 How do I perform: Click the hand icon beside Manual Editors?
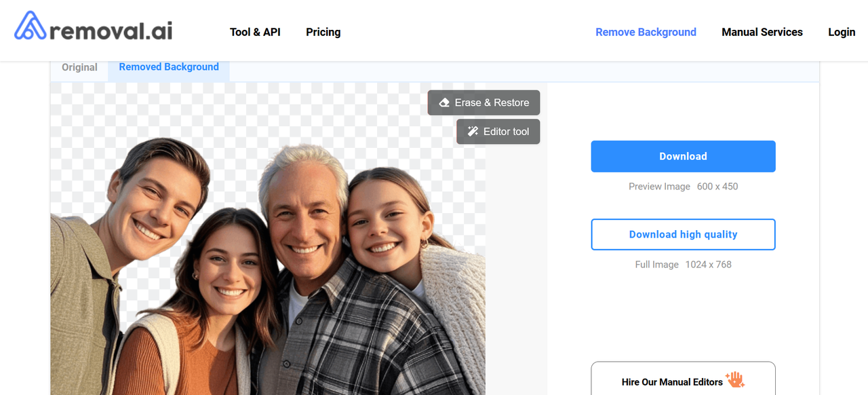[x=735, y=381]
